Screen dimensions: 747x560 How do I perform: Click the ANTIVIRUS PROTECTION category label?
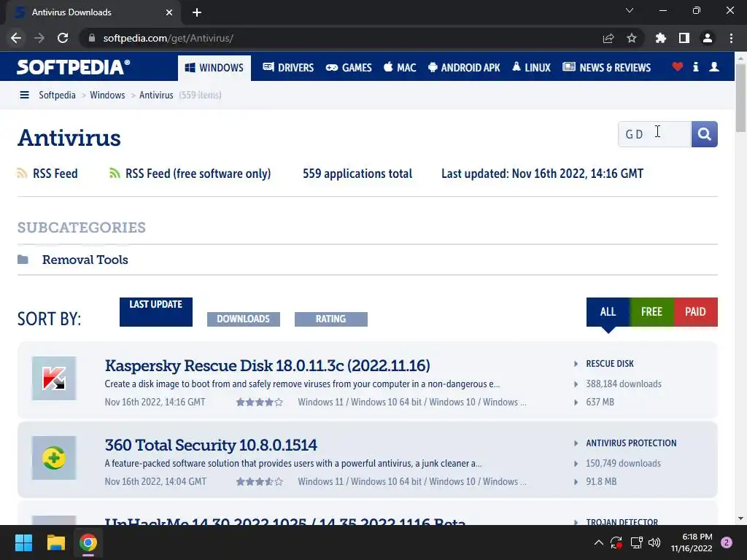[x=631, y=443]
